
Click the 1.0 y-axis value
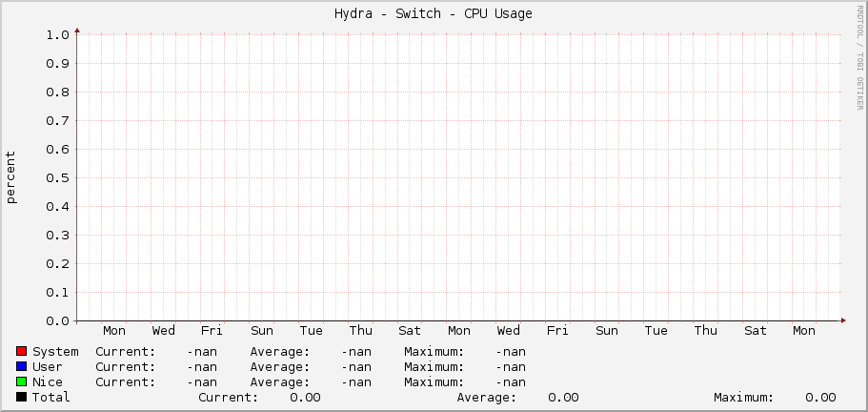point(57,35)
